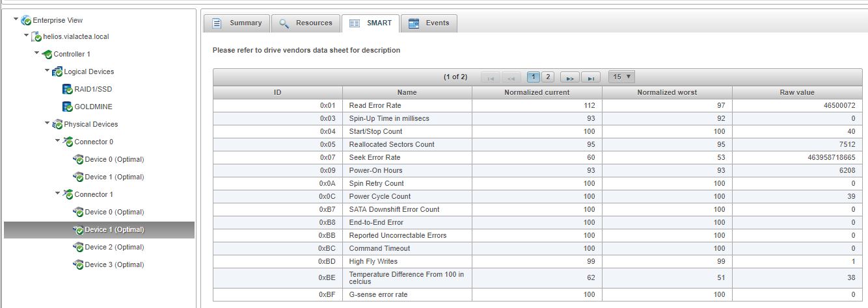The height and width of the screenshot is (308, 868).
Task: Switch to the Summary tab
Action: click(236, 23)
